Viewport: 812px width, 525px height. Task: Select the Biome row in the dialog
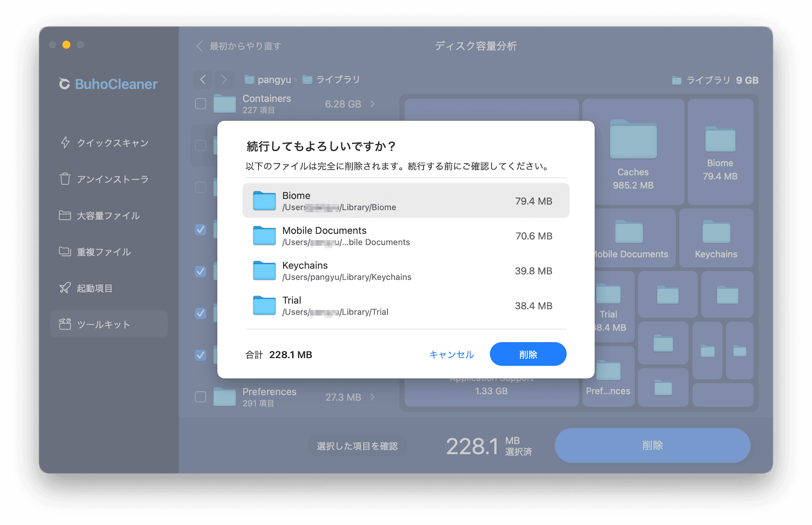(406, 201)
